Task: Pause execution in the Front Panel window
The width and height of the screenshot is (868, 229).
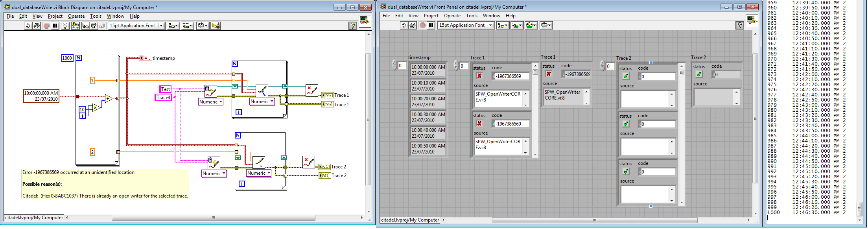Action: pyautogui.click(x=431, y=25)
